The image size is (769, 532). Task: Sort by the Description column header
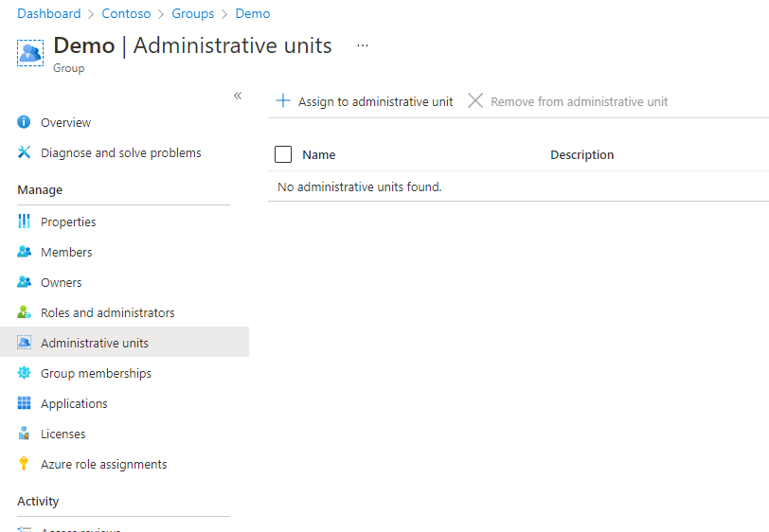[x=581, y=154]
